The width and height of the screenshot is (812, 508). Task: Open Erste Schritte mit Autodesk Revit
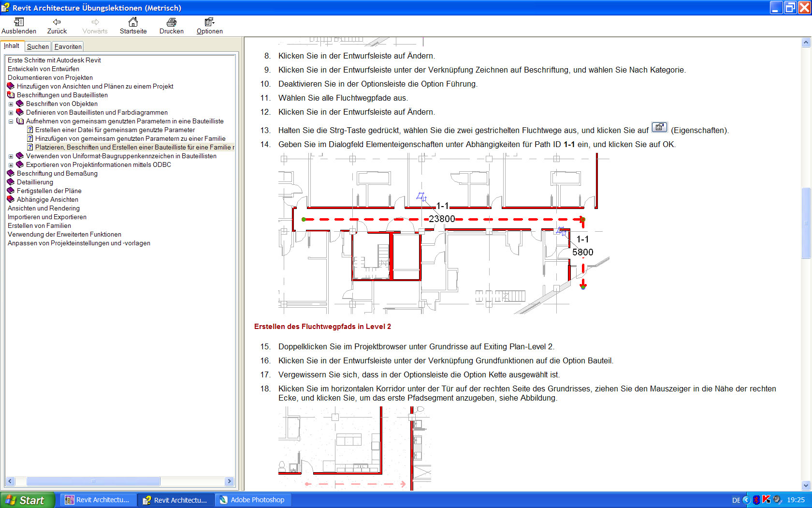coord(54,60)
